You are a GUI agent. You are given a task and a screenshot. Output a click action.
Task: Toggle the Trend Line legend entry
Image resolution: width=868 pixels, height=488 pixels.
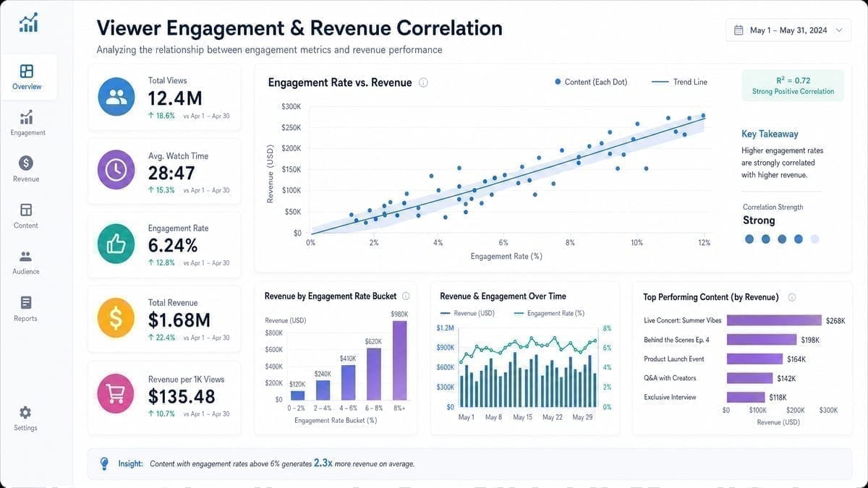(x=679, y=82)
